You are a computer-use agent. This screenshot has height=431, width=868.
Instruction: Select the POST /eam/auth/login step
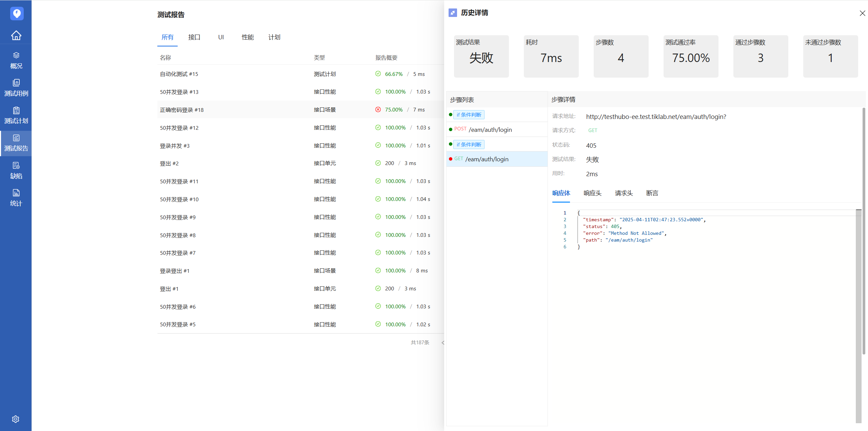(x=490, y=130)
